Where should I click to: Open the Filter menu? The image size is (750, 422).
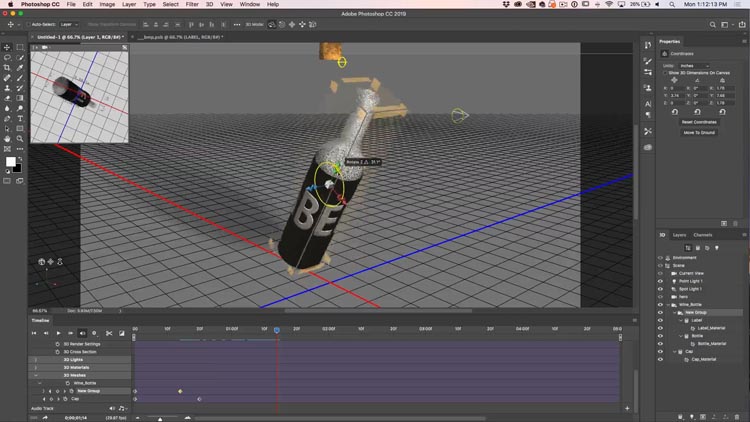pos(191,4)
